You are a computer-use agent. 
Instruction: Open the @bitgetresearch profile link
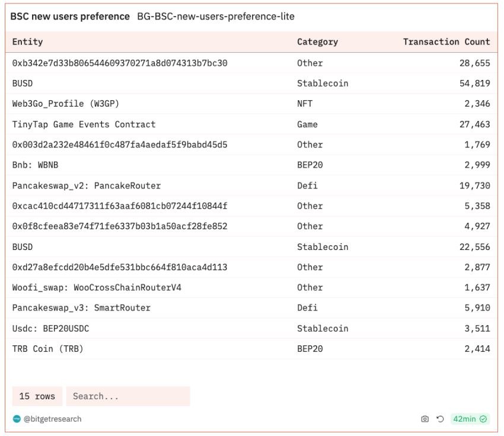click(x=52, y=419)
